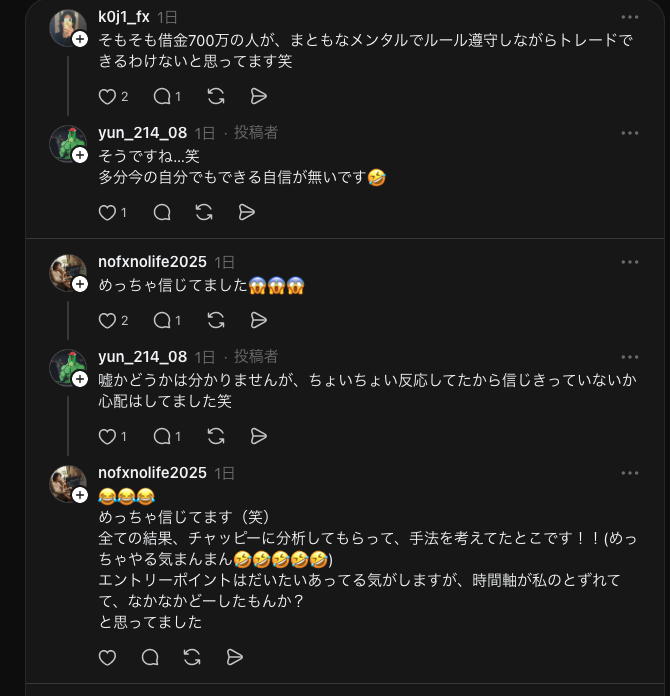Reply to nofxnolife2025's last comment ending と思ってました
The image size is (670, 696).
tap(150, 657)
